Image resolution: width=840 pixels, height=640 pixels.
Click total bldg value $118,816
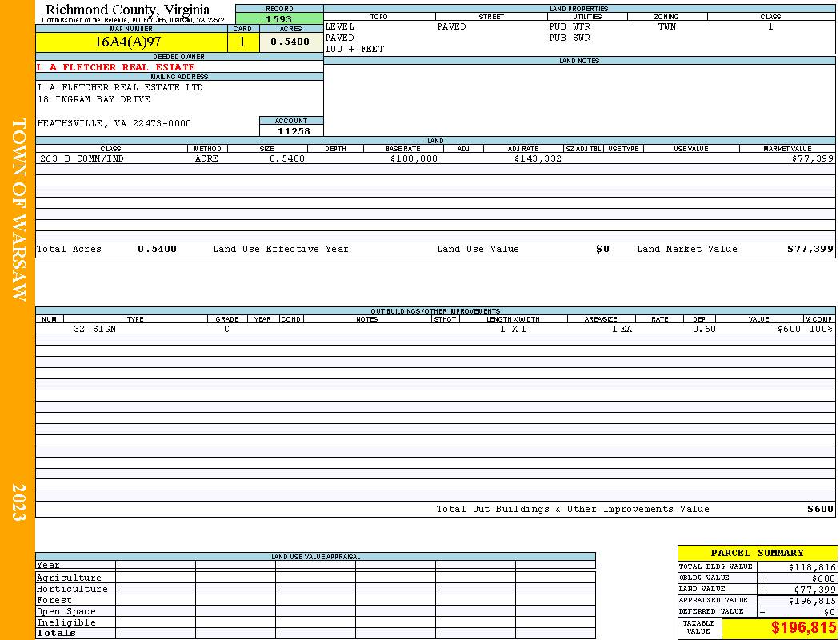pos(812,567)
